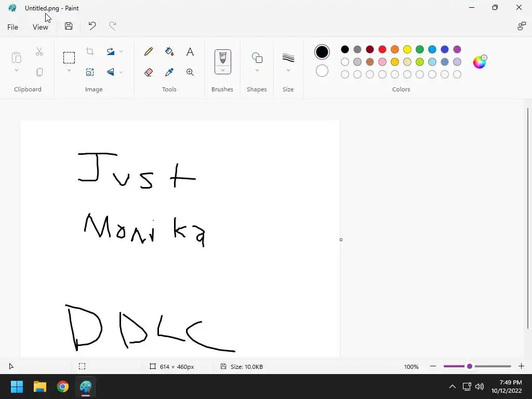532x399 pixels.
Task: Open the Rotate dropdown arrow
Action: pyautogui.click(x=121, y=51)
